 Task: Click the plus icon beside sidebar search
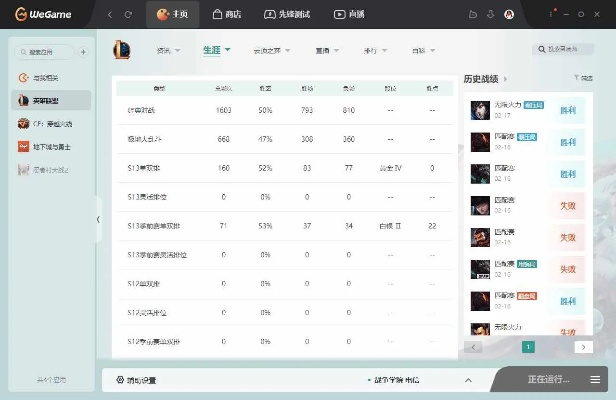point(83,51)
